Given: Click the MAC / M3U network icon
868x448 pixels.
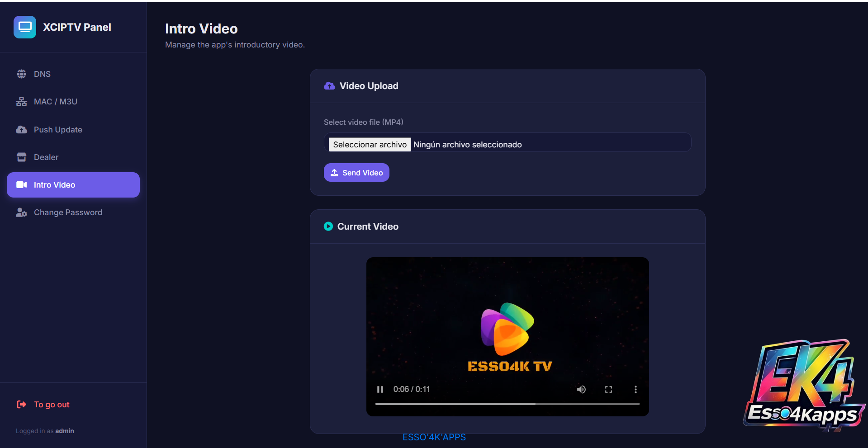Looking at the screenshot, I should pos(21,102).
